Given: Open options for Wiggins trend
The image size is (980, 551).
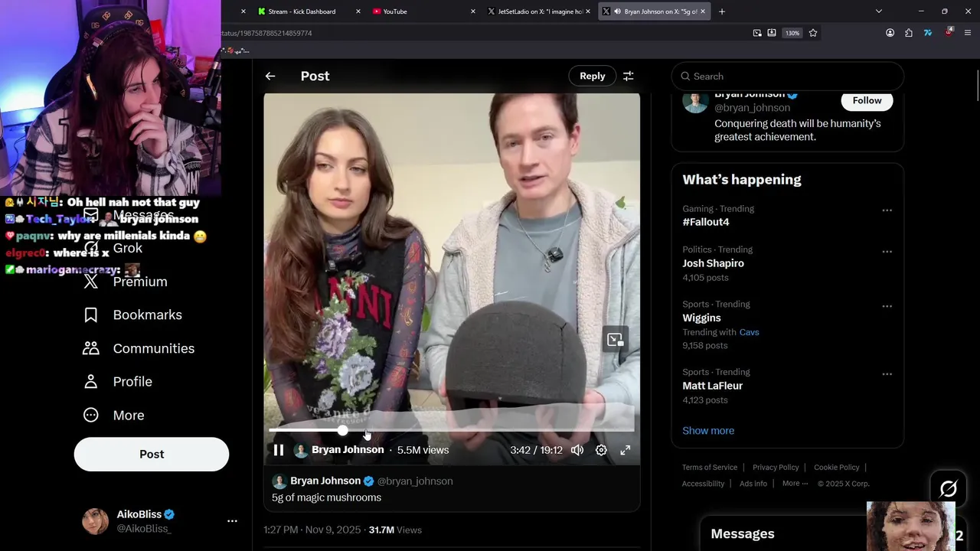Looking at the screenshot, I should tap(887, 305).
